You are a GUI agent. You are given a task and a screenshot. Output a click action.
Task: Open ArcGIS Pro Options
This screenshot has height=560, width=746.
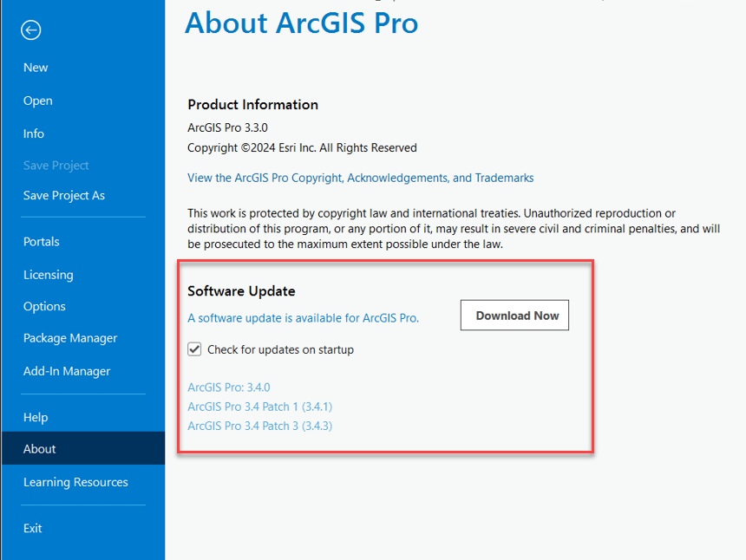44,306
